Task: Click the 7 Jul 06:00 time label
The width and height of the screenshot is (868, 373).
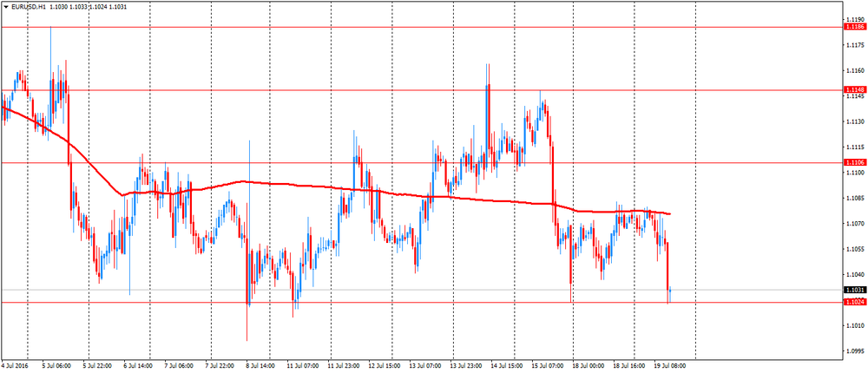Action: [180, 366]
